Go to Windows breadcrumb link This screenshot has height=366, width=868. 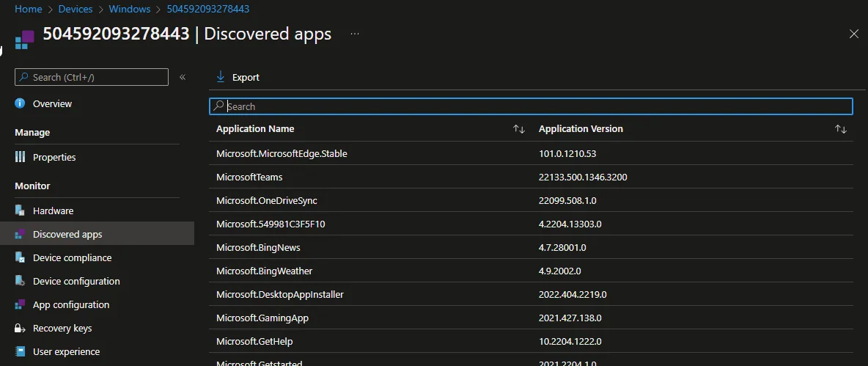130,9
